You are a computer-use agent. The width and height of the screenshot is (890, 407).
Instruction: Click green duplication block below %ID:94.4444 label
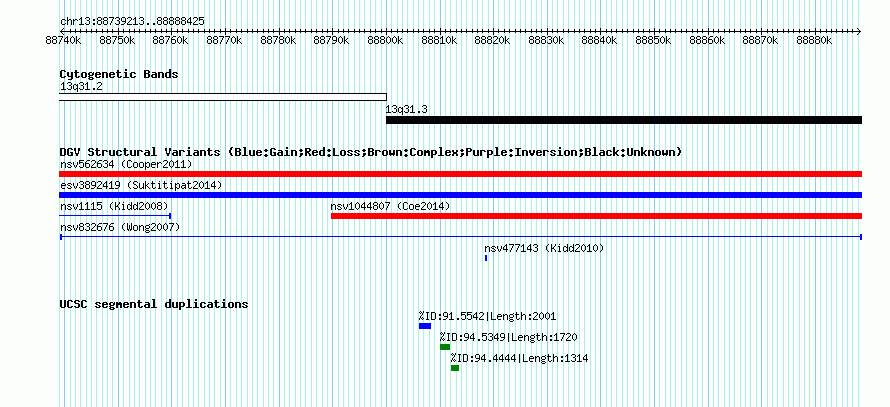(x=455, y=368)
